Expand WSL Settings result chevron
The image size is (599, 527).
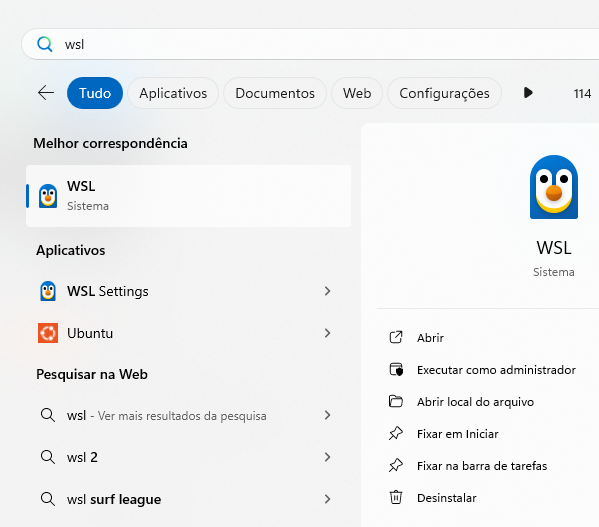click(x=327, y=291)
